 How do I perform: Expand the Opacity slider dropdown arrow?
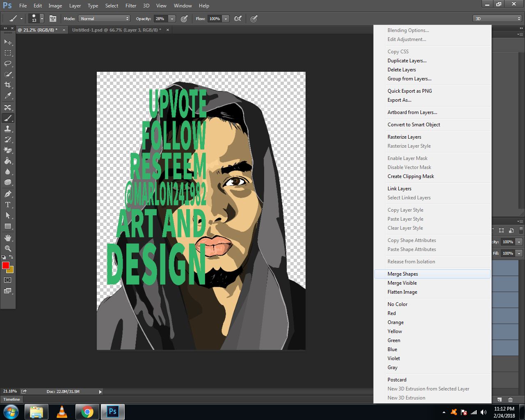[x=172, y=18]
